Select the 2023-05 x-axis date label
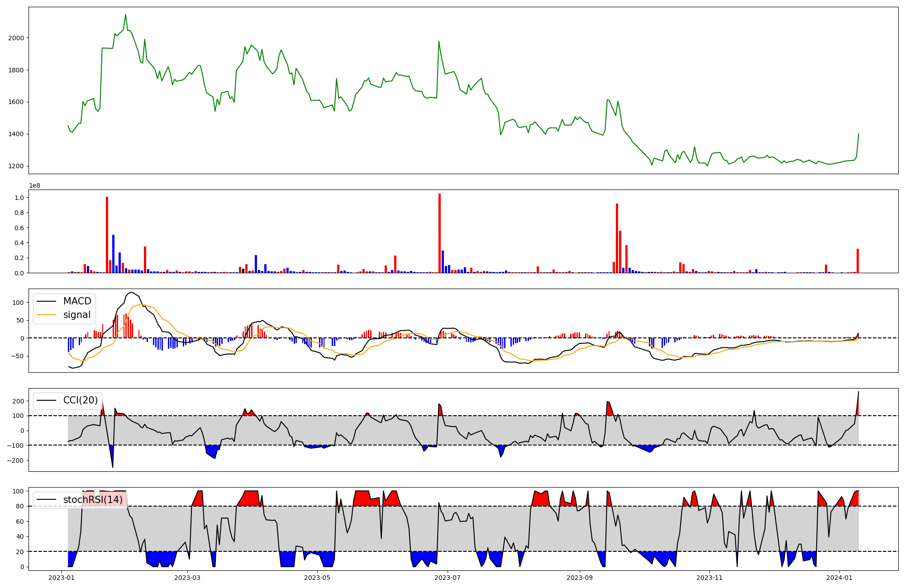 [317, 578]
